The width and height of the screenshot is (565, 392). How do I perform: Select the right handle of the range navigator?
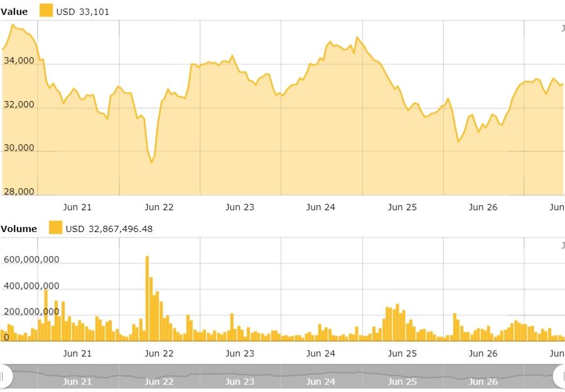(x=561, y=376)
